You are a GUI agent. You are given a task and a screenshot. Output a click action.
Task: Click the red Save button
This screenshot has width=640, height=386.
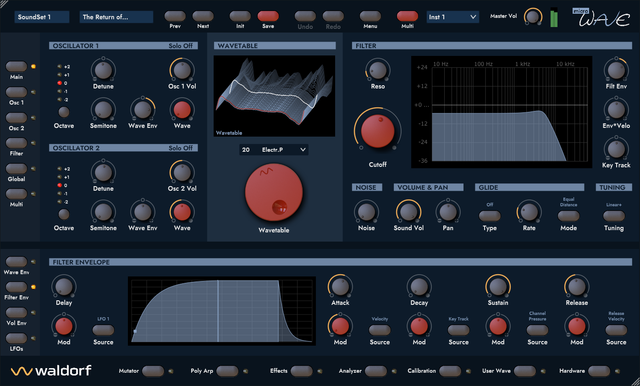(x=268, y=16)
